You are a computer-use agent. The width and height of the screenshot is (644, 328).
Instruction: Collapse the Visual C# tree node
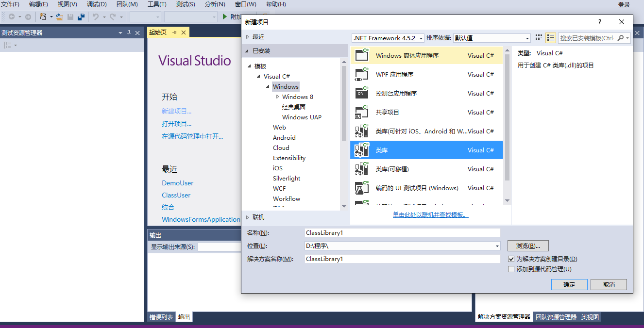click(x=259, y=77)
